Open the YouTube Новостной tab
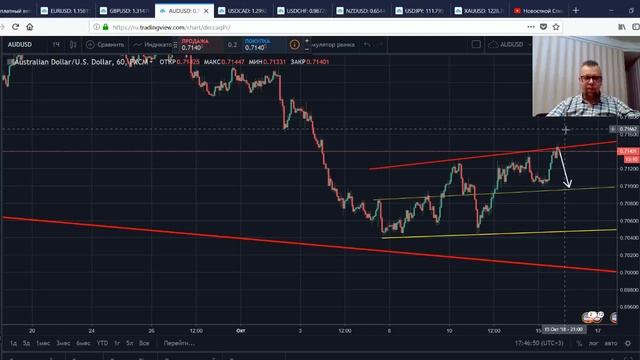The width and height of the screenshot is (640, 360). click(539, 11)
